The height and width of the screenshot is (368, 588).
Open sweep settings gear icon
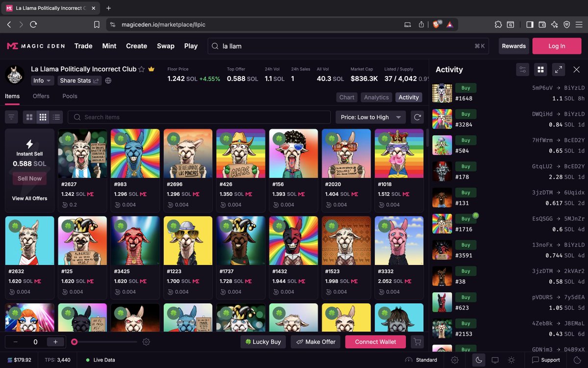(146, 342)
